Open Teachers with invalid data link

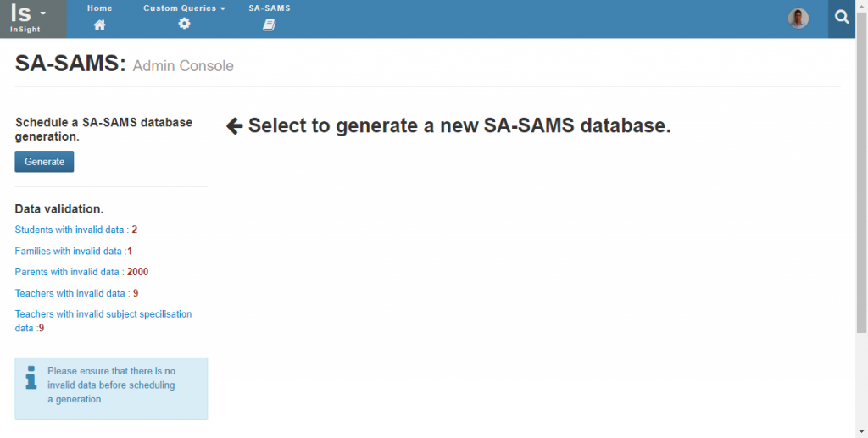click(76, 293)
